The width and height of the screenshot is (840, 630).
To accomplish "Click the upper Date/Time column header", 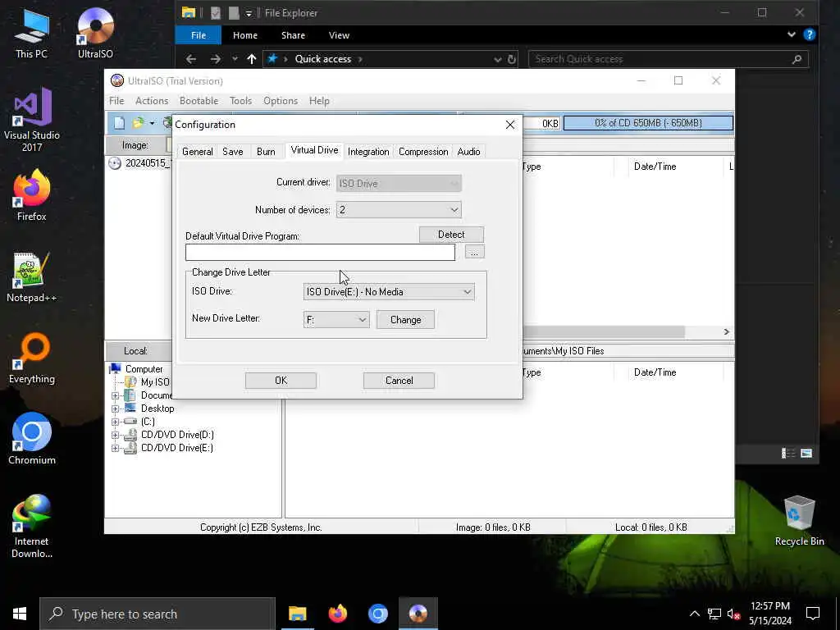I will 655,167.
